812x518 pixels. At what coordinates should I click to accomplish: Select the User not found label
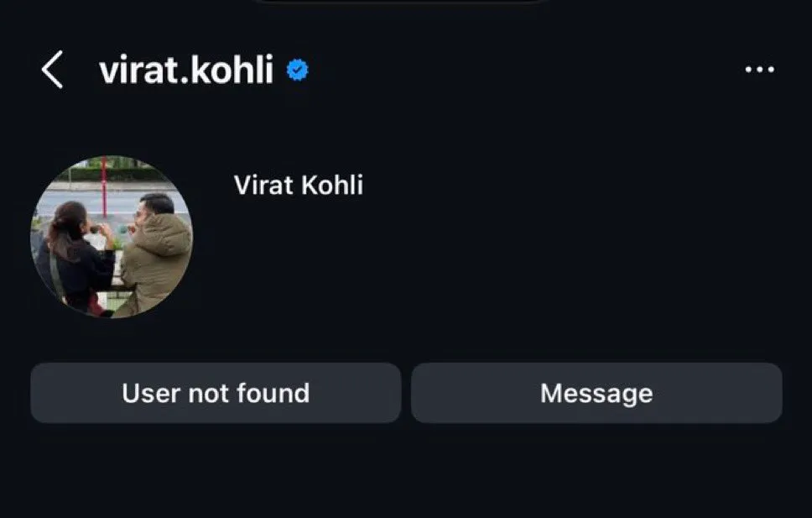point(216,392)
